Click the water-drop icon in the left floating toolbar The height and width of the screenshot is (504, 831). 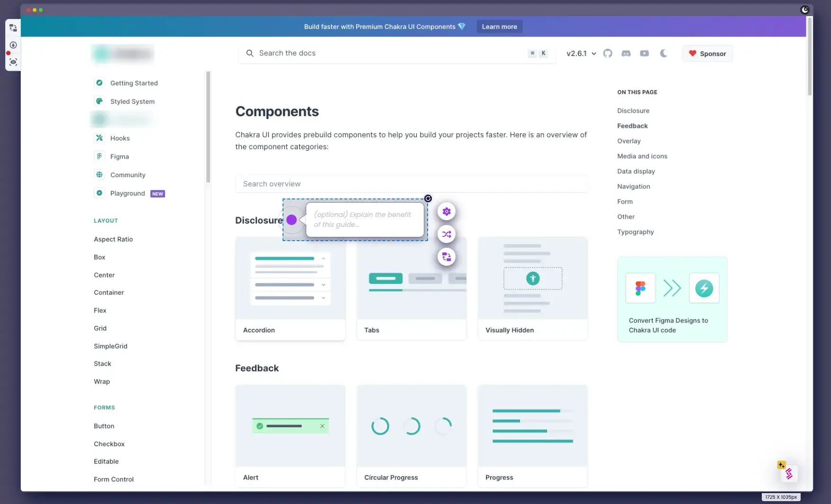(x=13, y=45)
